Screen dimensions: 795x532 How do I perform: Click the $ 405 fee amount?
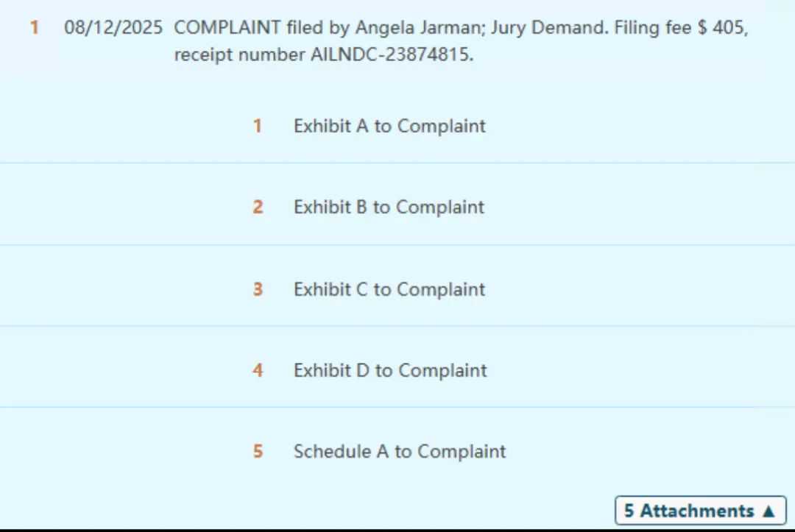coord(721,29)
